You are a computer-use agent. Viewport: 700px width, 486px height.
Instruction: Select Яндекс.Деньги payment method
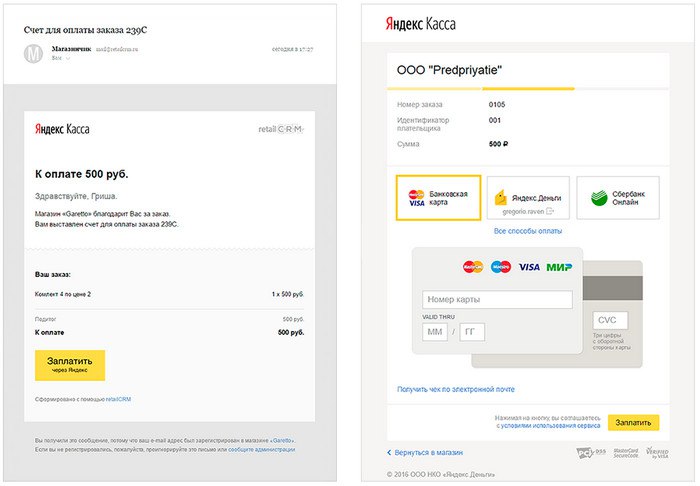528,198
